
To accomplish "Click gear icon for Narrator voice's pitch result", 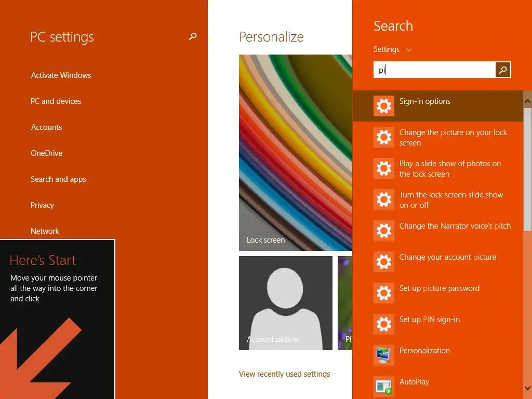I will (x=384, y=231).
